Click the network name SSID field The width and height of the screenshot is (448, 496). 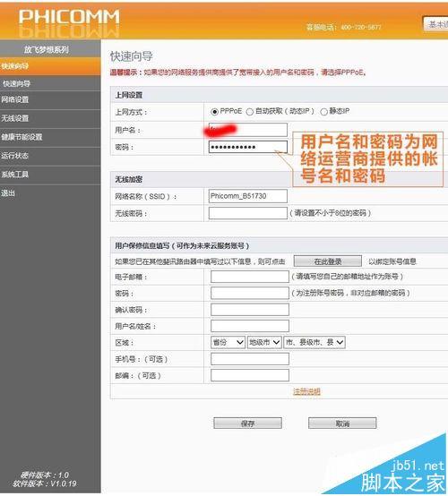click(x=248, y=196)
